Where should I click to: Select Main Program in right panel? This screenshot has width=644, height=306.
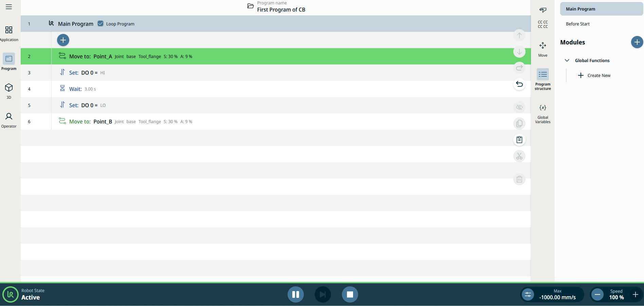(x=601, y=9)
